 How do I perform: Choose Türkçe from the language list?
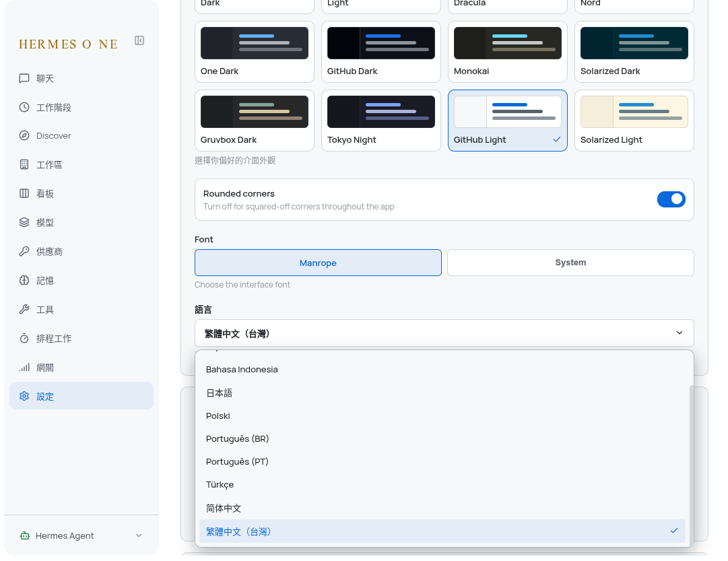click(442, 485)
